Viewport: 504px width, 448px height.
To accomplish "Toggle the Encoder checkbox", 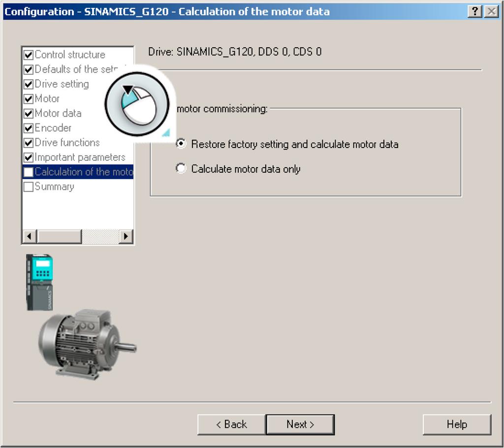I will [28, 128].
